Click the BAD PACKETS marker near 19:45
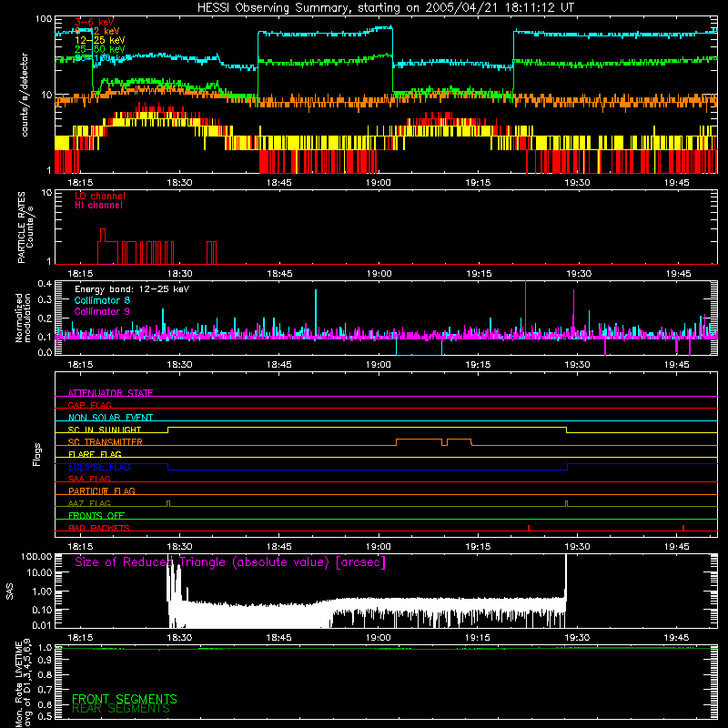 point(683,528)
